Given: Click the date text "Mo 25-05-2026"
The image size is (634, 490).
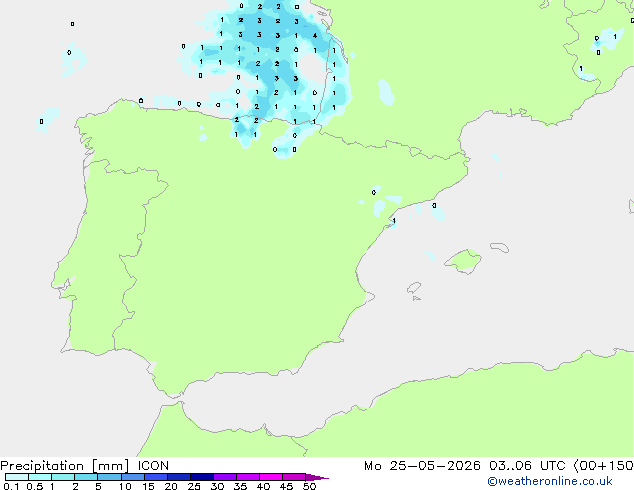Looking at the screenshot, I should 422,466.
